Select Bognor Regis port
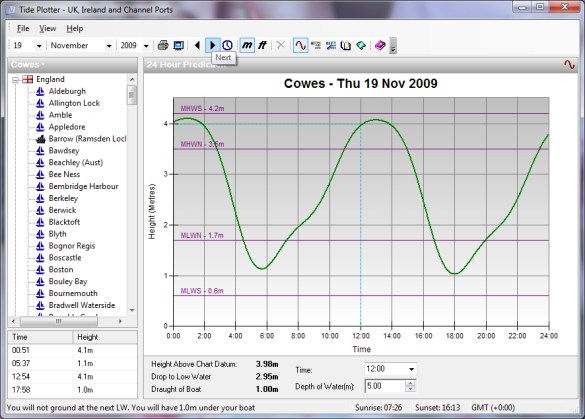The height and width of the screenshot is (419, 585). pyautogui.click(x=72, y=246)
